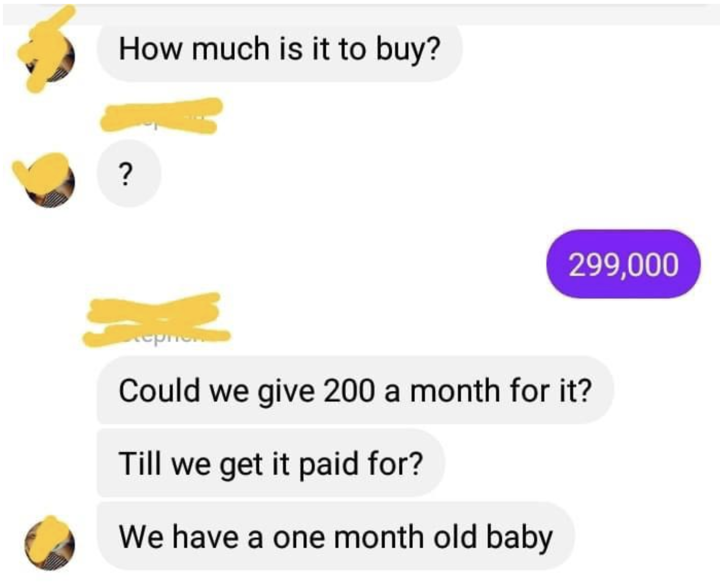The height and width of the screenshot is (588, 720).
Task: Click the "Could we give 200 a month for it?" bubble
Action: (x=355, y=390)
